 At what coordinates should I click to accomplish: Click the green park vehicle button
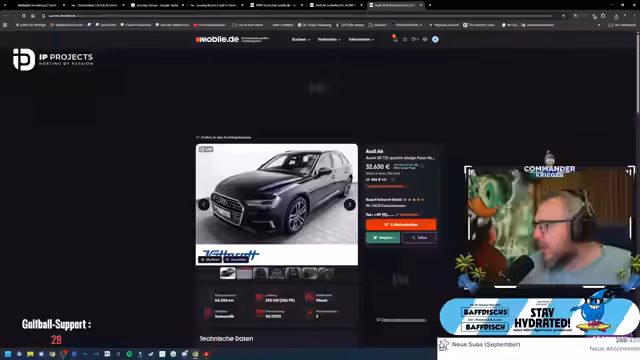tap(383, 238)
